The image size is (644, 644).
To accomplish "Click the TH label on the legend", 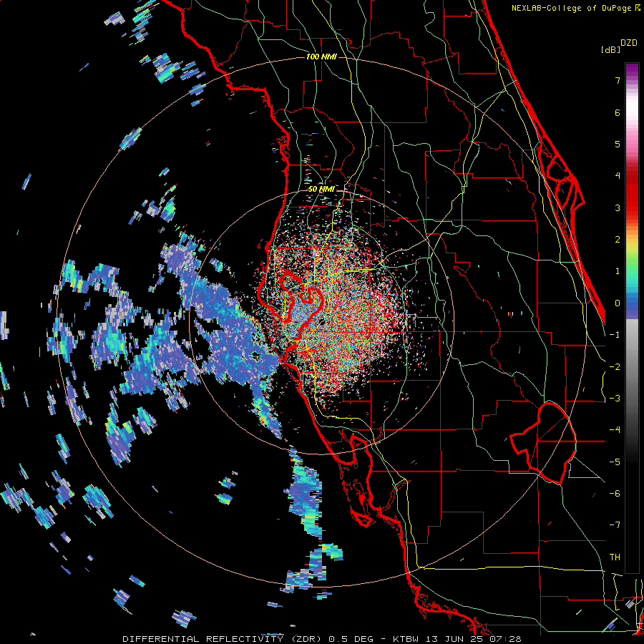I will point(615,557).
